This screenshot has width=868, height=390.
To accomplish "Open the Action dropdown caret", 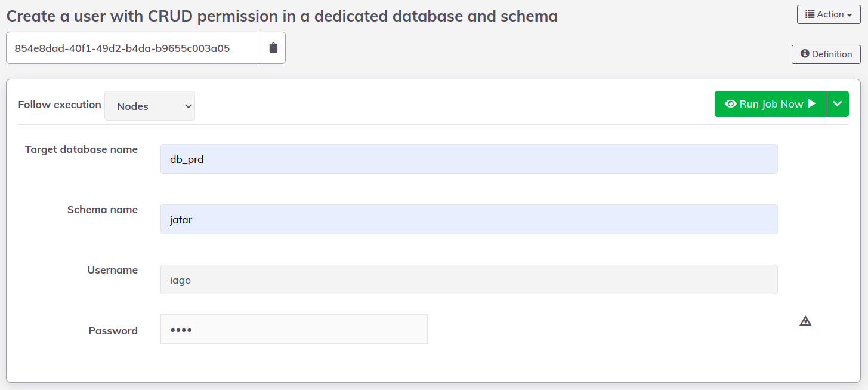I will tap(850, 14).
